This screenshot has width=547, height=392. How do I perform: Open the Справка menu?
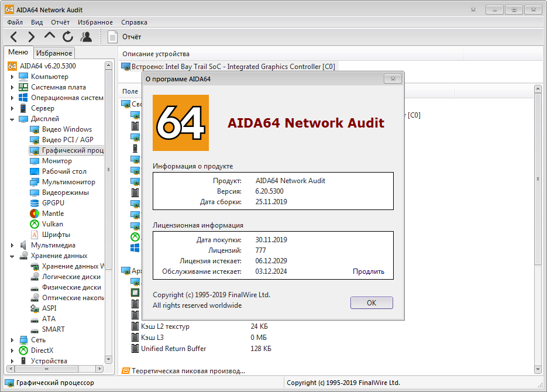(134, 22)
